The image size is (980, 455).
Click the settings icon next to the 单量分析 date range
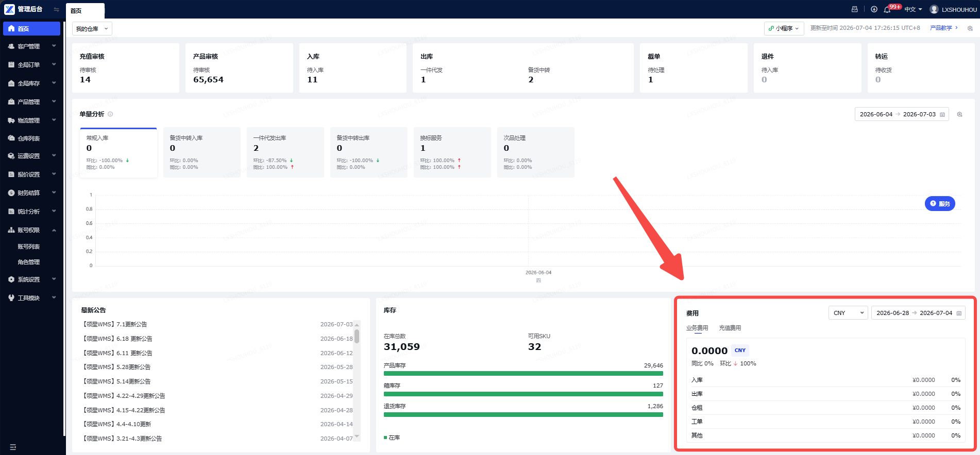(959, 114)
